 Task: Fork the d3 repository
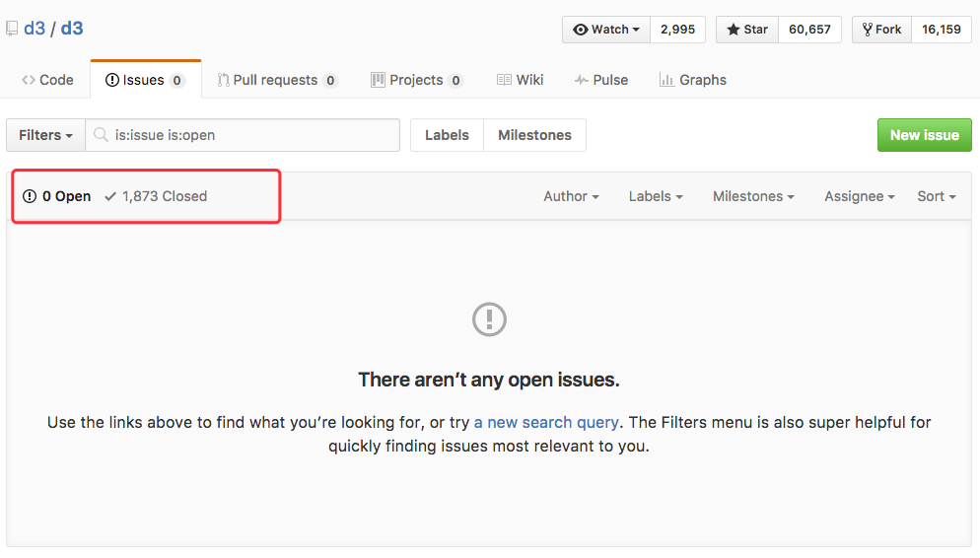coord(881,30)
